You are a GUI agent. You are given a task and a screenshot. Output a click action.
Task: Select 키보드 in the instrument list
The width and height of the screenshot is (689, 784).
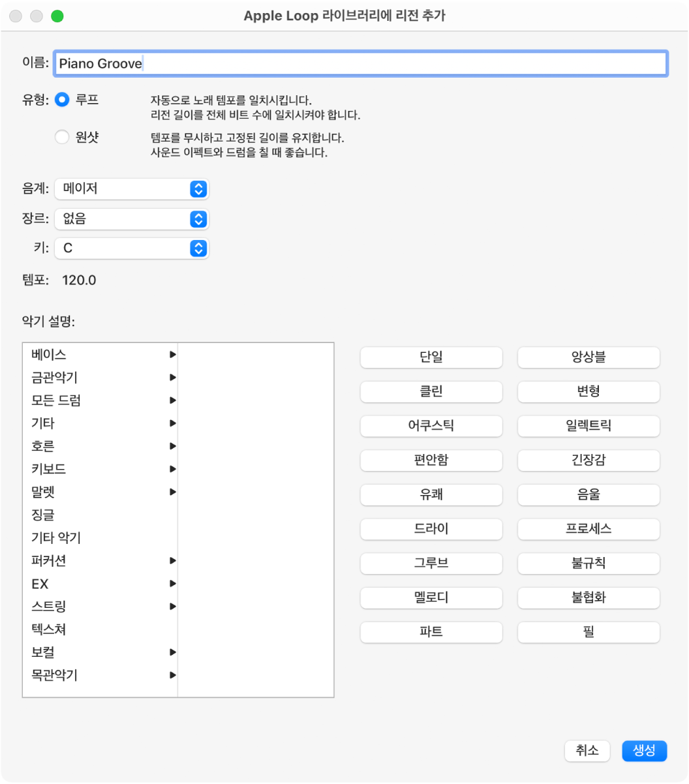(x=100, y=469)
